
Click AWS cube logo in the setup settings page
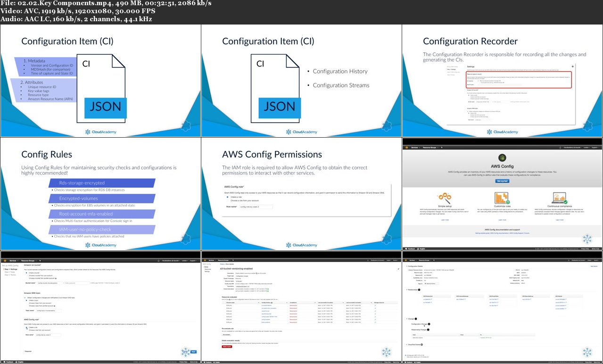click(x=5, y=261)
